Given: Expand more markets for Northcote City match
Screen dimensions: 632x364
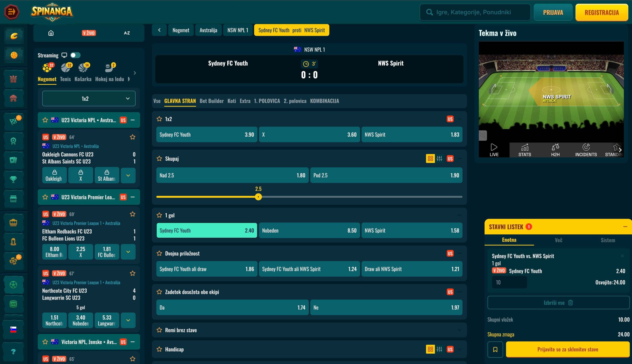Looking at the screenshot, I should (x=128, y=320).
